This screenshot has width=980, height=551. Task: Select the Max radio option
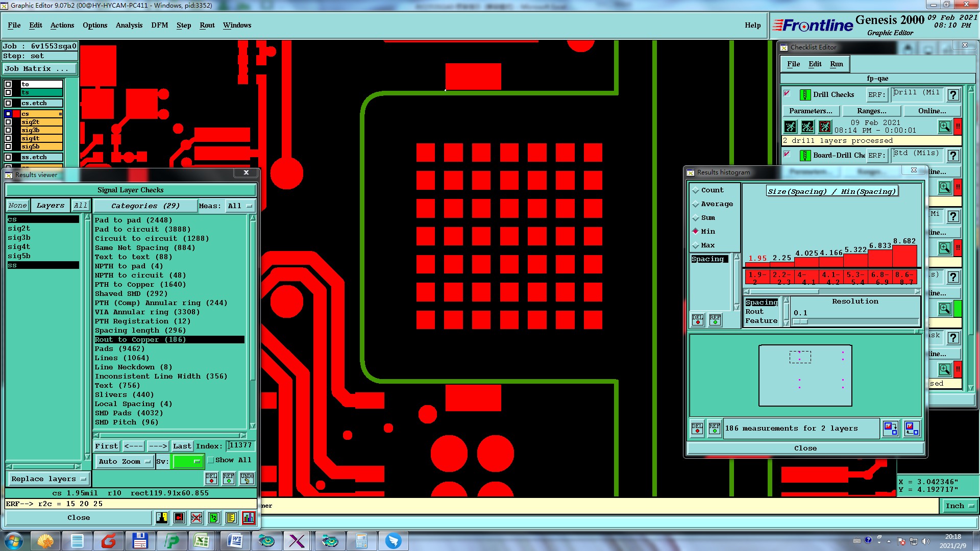pos(696,245)
